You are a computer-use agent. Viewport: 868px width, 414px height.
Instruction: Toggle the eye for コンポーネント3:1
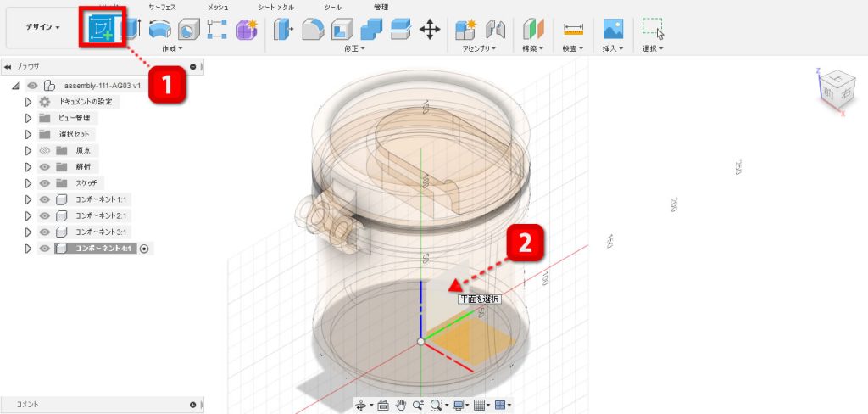point(46,232)
